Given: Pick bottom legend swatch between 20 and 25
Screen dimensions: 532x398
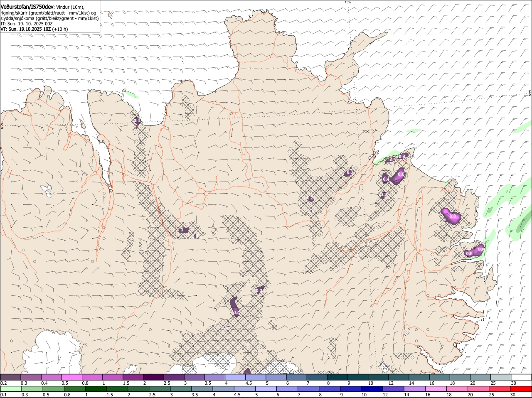Looking at the screenshot, I should [x=478, y=389].
